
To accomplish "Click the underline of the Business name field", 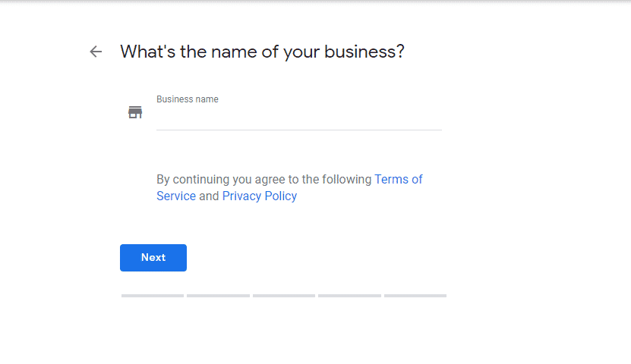I will pyautogui.click(x=298, y=130).
